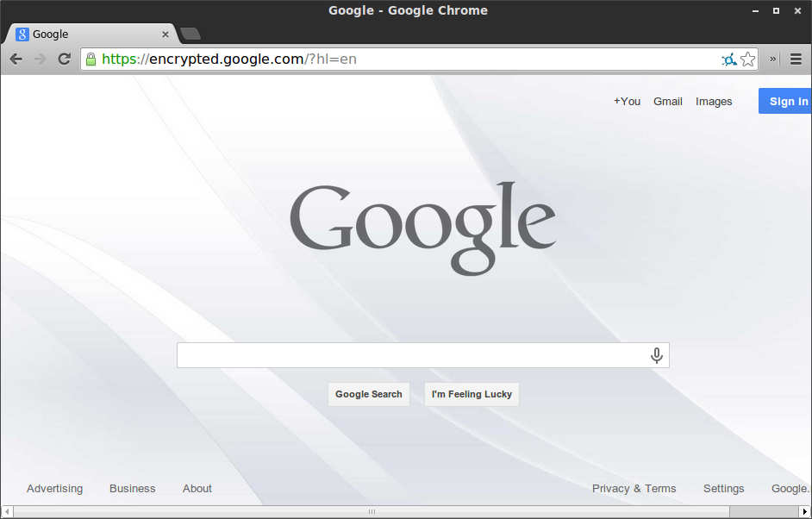This screenshot has width=812, height=519.
Task: Maximize the Chrome window
Action: tap(777, 11)
